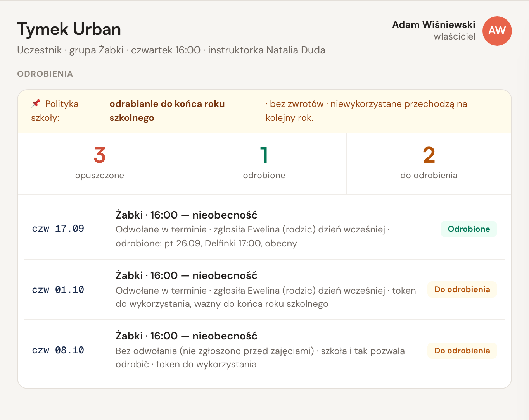Image resolution: width=529 pixels, height=420 pixels.
Task: Select the 1 odrobione counter
Action: (264, 163)
